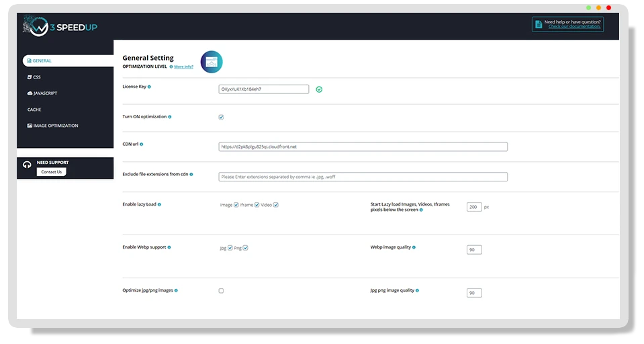Click the lazy load pixels info icon

421,210
